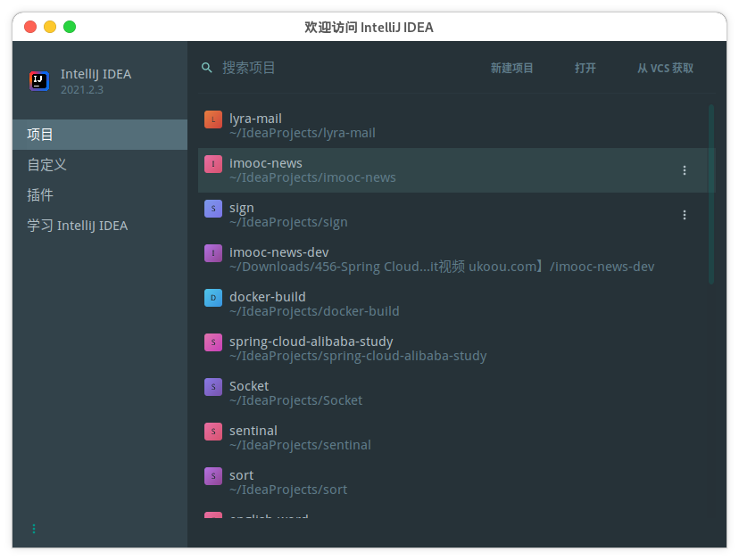Open the docker-build project name

point(267,297)
